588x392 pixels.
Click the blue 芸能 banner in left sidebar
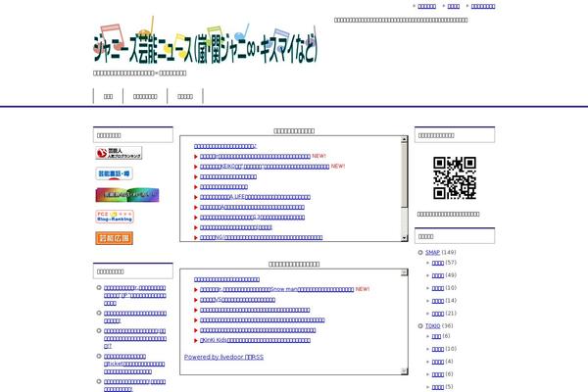click(114, 173)
